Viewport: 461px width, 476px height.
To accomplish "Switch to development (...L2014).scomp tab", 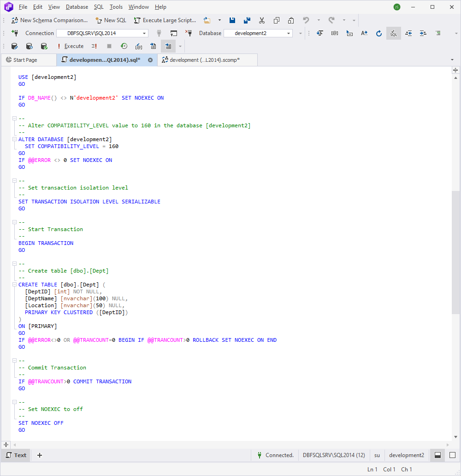I will pos(207,60).
